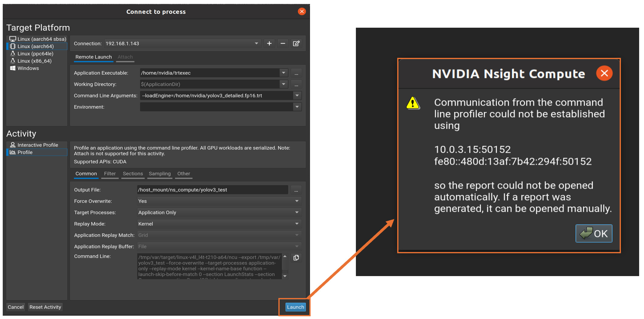Edit the selected connection settings
Viewport: 644px width, 319px height.
[x=296, y=43]
